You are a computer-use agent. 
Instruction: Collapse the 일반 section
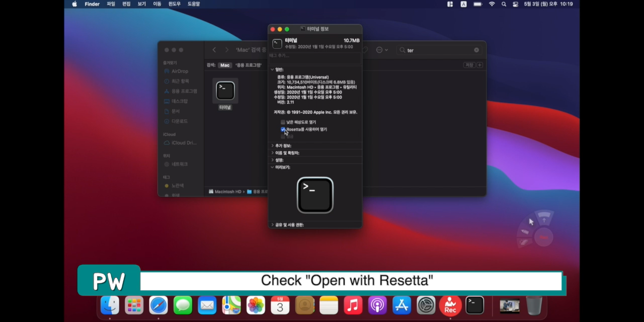point(272,69)
